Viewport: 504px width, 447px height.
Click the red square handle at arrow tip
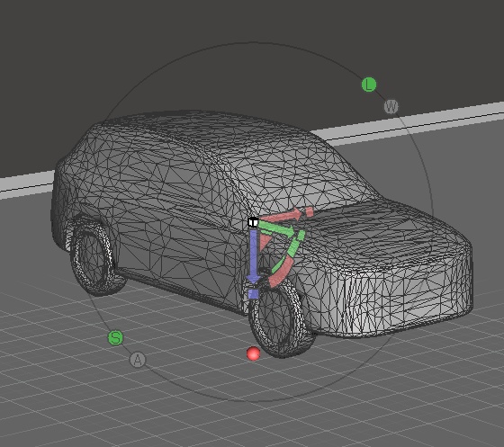click(x=309, y=211)
